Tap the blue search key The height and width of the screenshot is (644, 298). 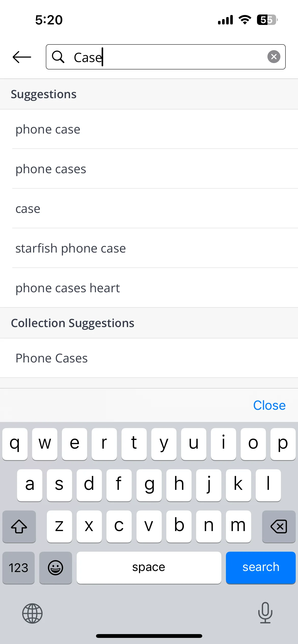point(261,567)
